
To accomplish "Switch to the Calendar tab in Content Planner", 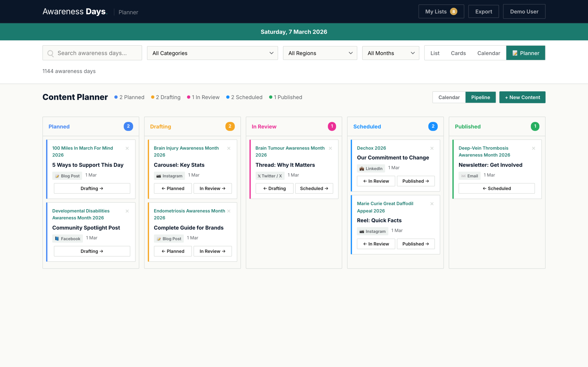I will pyautogui.click(x=449, y=97).
